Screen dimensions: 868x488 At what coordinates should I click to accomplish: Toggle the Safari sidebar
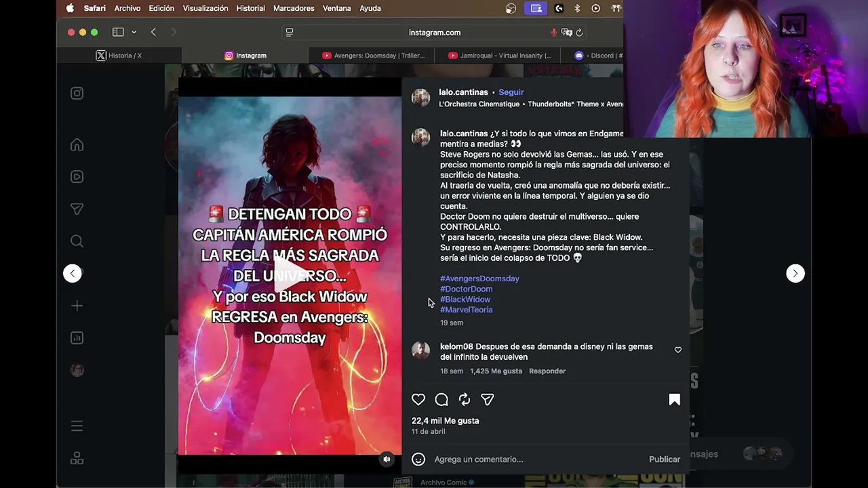(118, 32)
